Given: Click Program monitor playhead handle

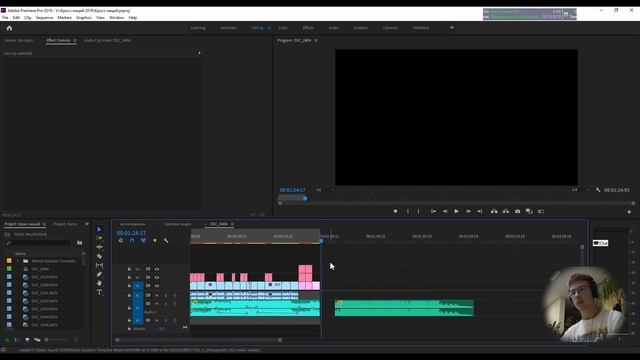Looking at the screenshot, I should click(305, 198).
